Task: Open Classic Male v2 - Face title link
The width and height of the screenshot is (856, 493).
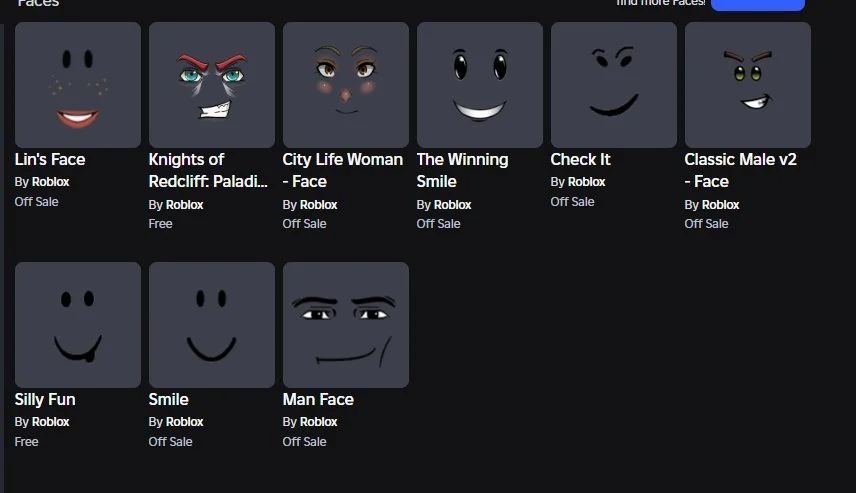Action: pyautogui.click(x=740, y=170)
